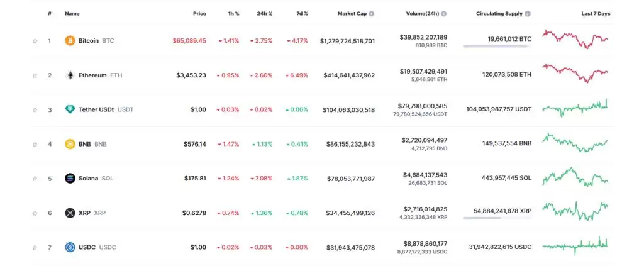Click the Ethereum diamond logo icon
Screen dimensions: 644x266
70,75
